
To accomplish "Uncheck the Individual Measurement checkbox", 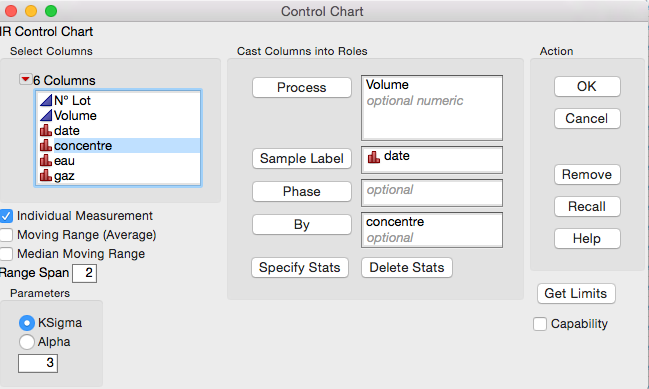I will click(x=6, y=216).
